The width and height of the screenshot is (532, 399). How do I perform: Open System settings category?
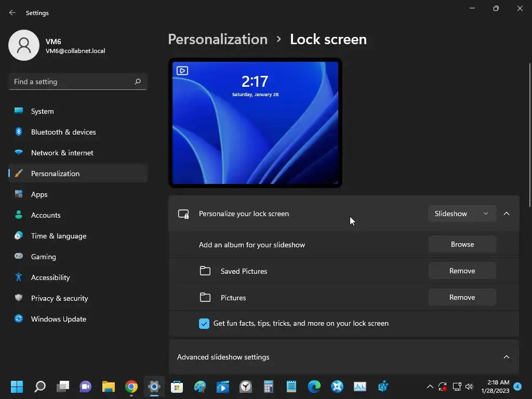click(78, 111)
